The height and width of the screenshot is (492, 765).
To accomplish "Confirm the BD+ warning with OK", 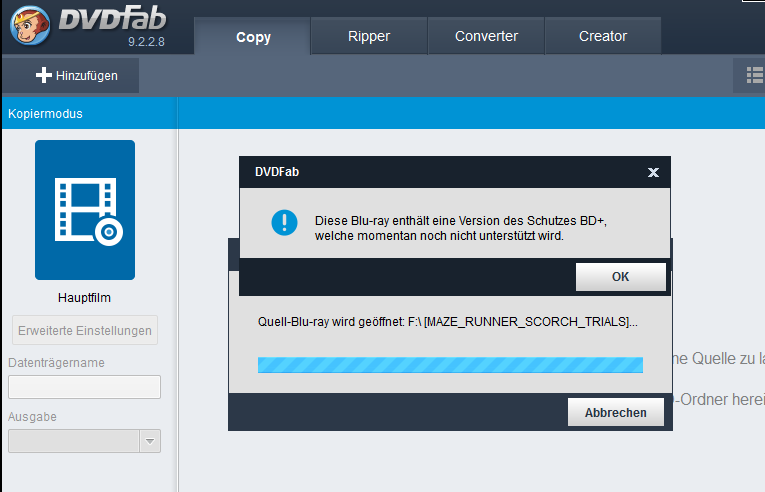I will pos(621,277).
